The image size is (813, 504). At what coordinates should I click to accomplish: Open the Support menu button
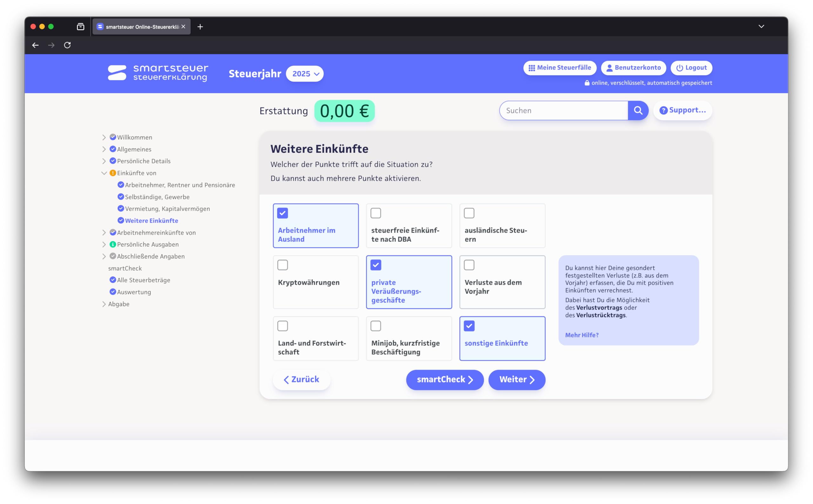click(682, 110)
